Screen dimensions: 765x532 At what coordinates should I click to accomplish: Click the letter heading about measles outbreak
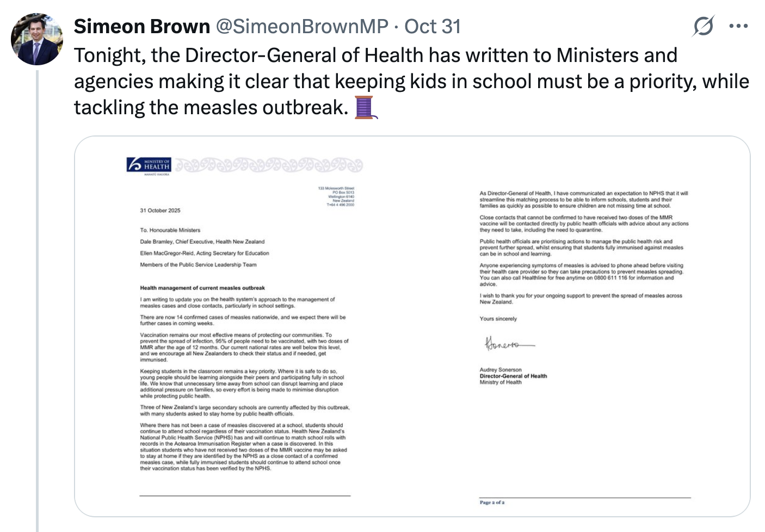[x=202, y=288]
